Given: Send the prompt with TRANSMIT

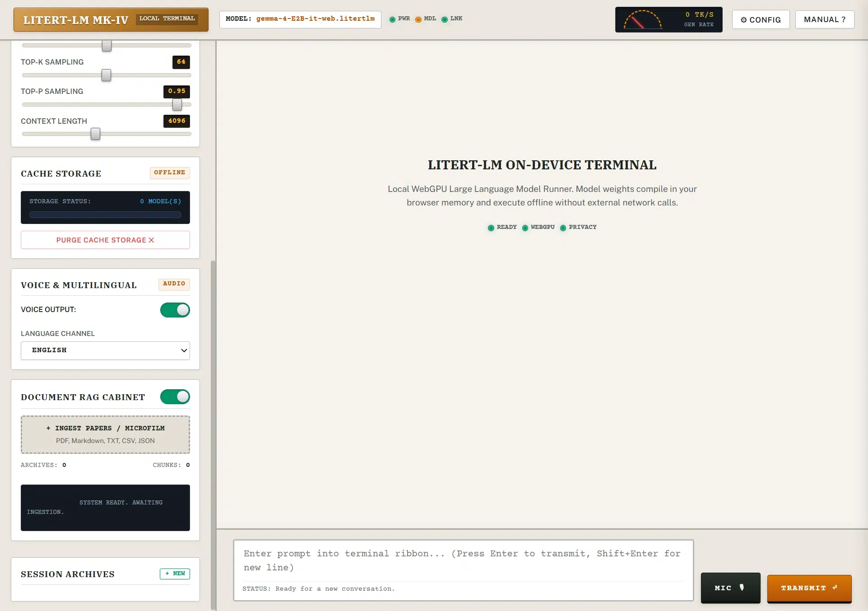Looking at the screenshot, I should pos(809,588).
